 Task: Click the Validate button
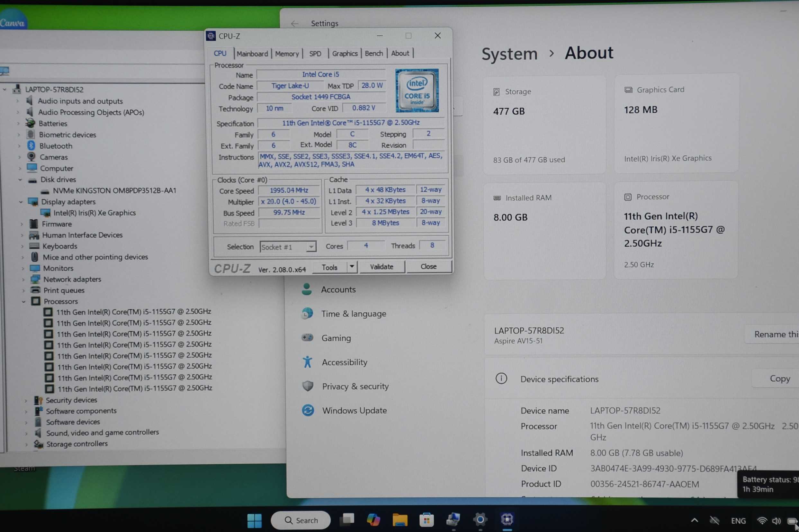tap(381, 267)
